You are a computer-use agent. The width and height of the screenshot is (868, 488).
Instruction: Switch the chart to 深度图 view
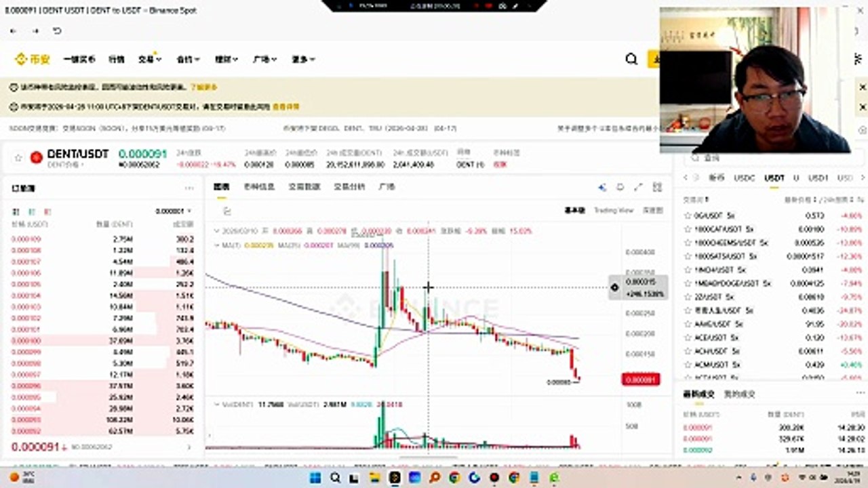[x=652, y=211]
